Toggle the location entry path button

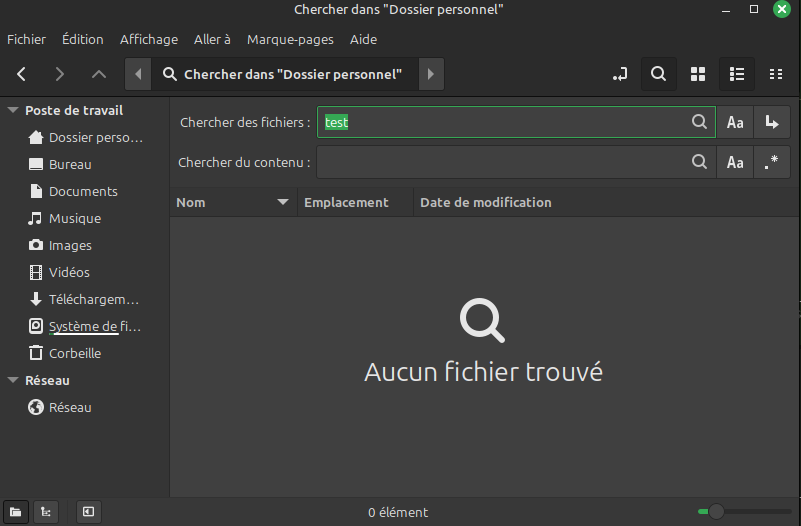point(620,74)
